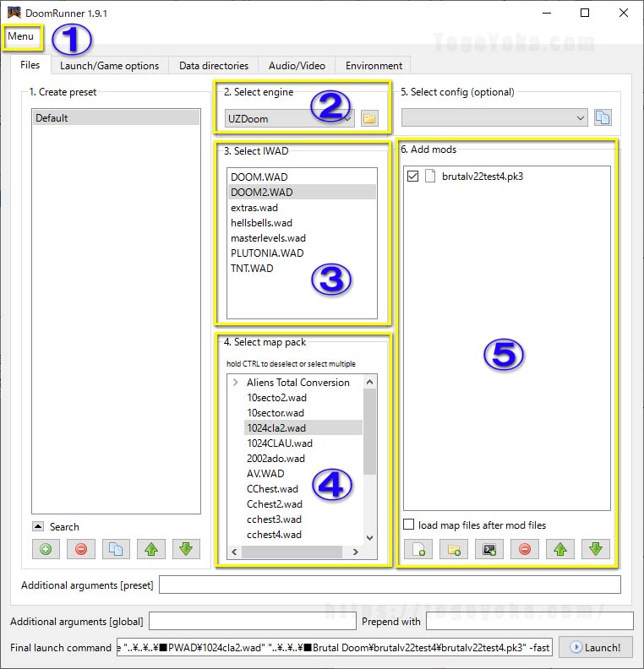Viewport: 644px width, 669px height.
Task: Switch to the Launch/Game options tab
Action: [109, 65]
